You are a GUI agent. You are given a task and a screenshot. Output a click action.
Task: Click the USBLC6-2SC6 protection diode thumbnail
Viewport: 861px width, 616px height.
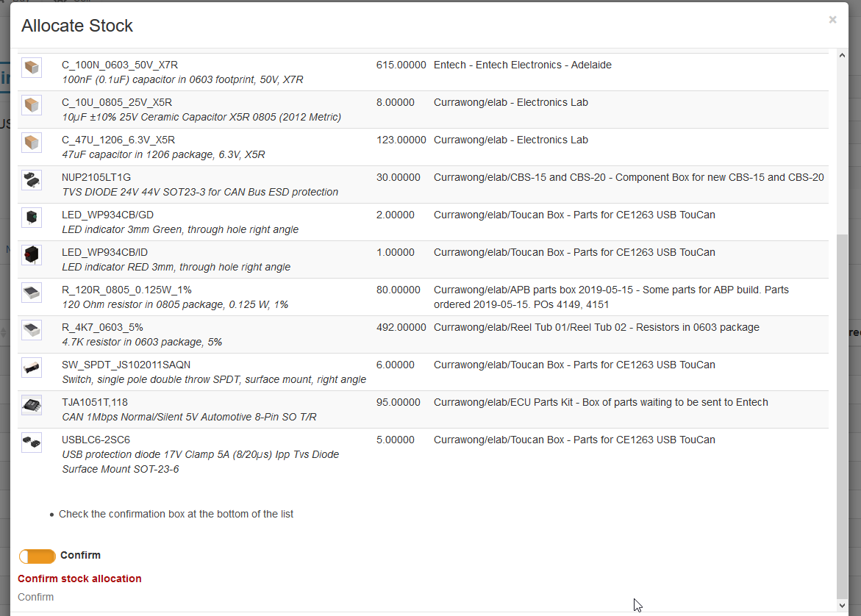pos(31,442)
